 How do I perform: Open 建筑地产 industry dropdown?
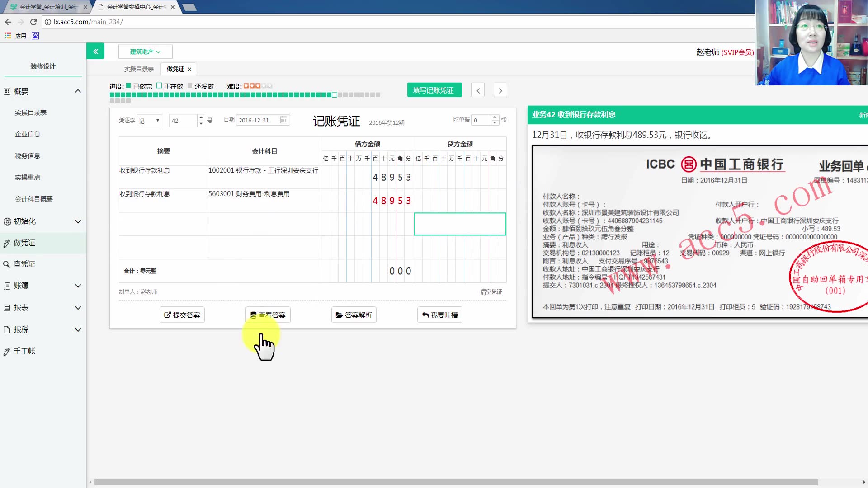(145, 52)
